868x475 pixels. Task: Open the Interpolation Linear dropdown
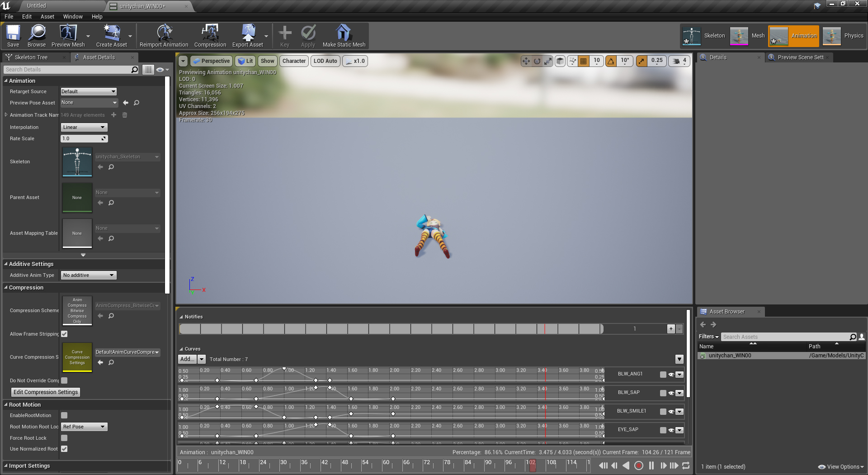pyautogui.click(x=84, y=127)
